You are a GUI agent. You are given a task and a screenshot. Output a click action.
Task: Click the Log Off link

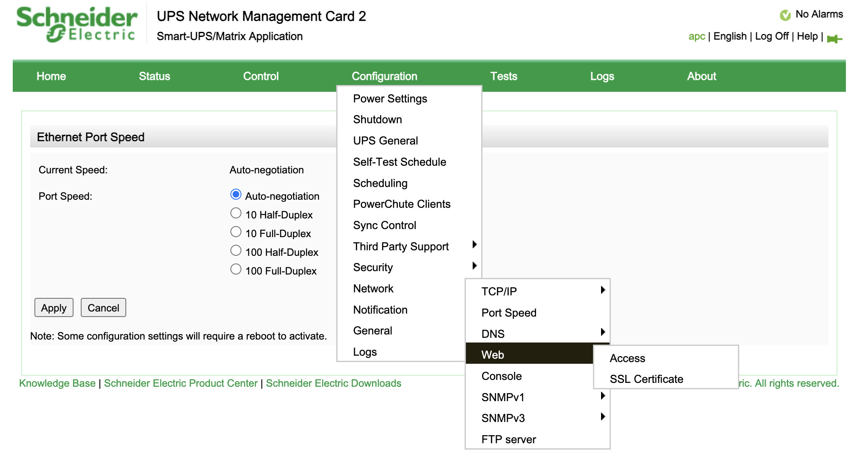(772, 37)
